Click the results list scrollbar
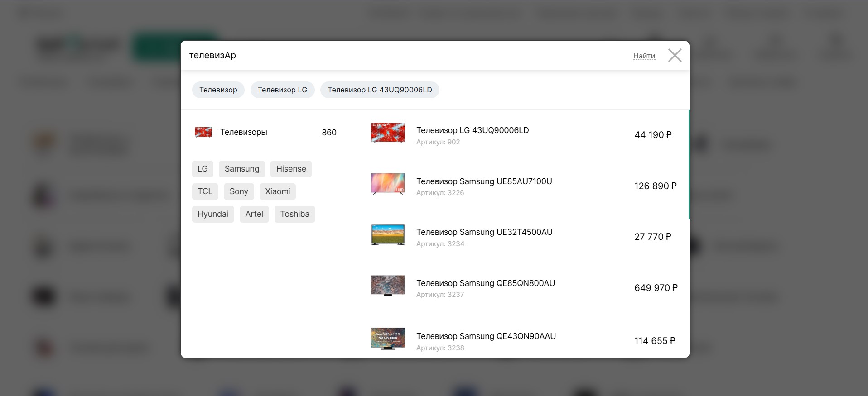 (x=689, y=165)
